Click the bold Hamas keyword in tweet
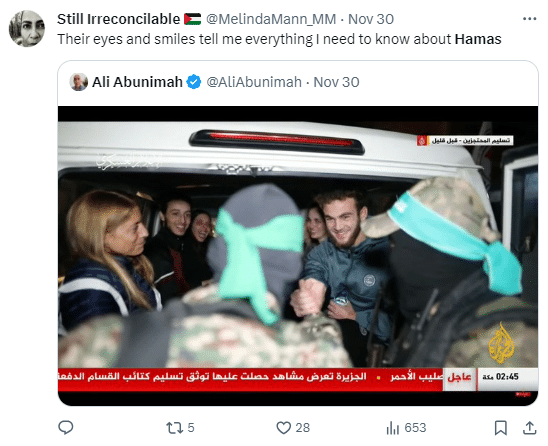The image size is (548, 446). pos(478,39)
